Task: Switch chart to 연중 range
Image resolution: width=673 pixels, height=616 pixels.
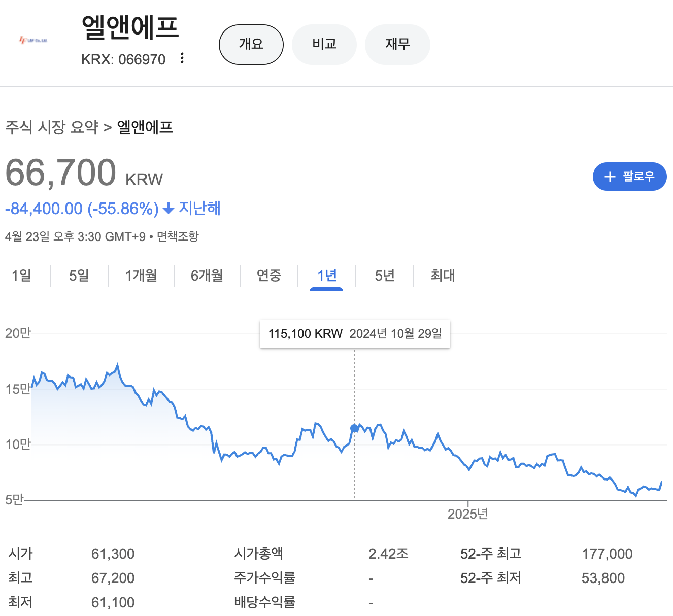Action: pyautogui.click(x=269, y=276)
